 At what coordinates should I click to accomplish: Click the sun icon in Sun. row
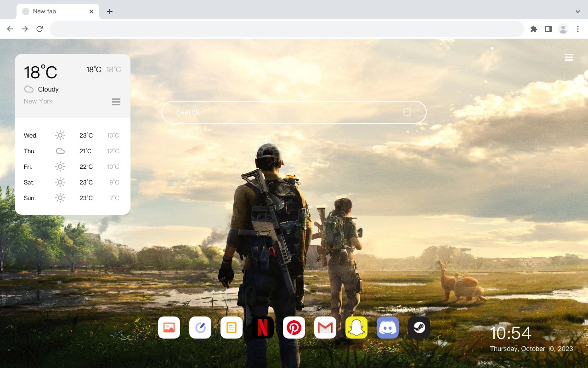[60, 198]
